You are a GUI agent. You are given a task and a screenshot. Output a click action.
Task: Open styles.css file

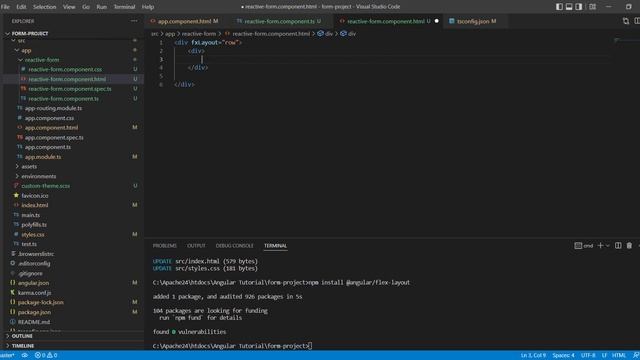33,235
